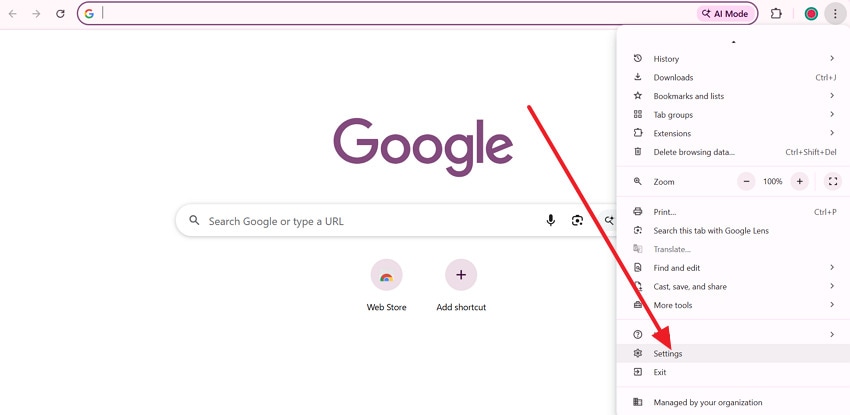The height and width of the screenshot is (415, 850).
Task: Expand Cast, save, and share chevron
Action: coord(832,286)
